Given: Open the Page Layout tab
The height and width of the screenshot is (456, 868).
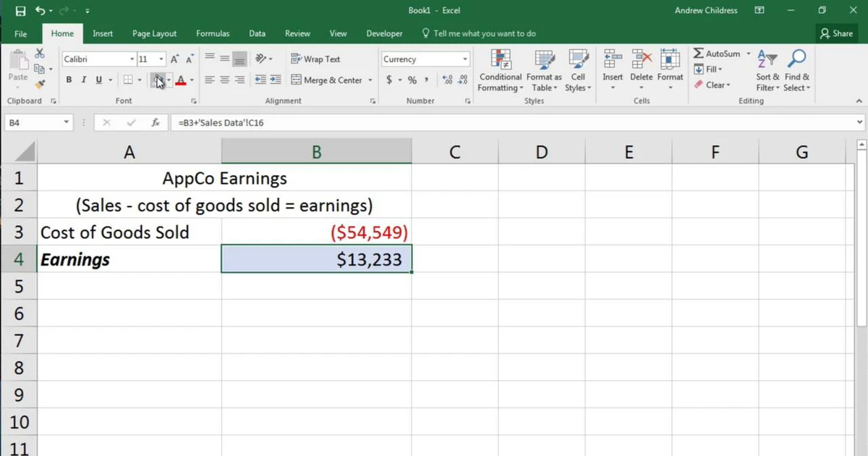Looking at the screenshot, I should tap(154, 33).
